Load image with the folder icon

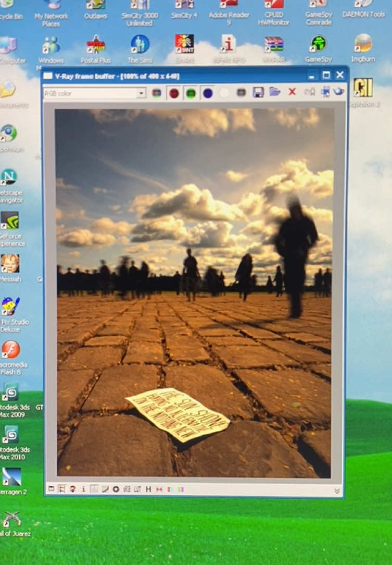(275, 92)
